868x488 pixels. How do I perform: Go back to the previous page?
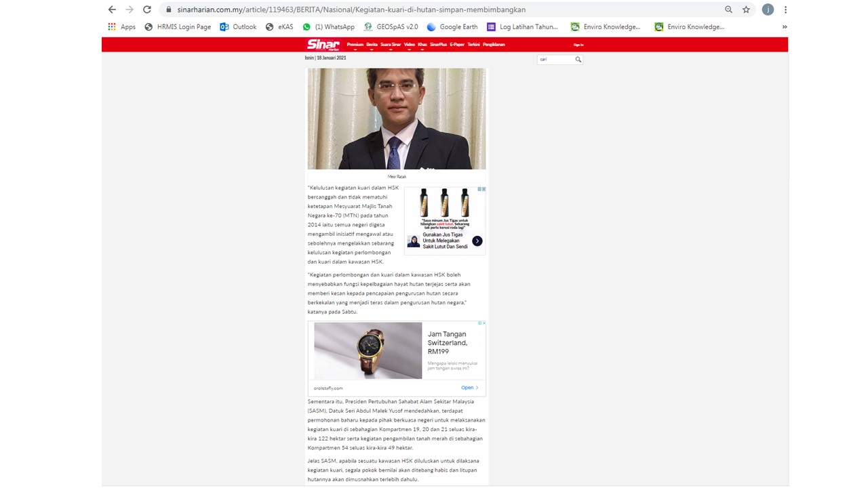pos(113,9)
